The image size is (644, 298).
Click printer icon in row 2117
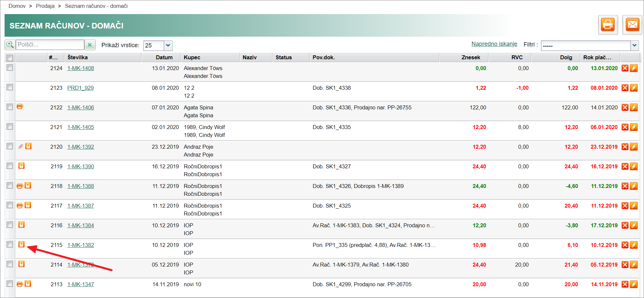tap(20, 205)
